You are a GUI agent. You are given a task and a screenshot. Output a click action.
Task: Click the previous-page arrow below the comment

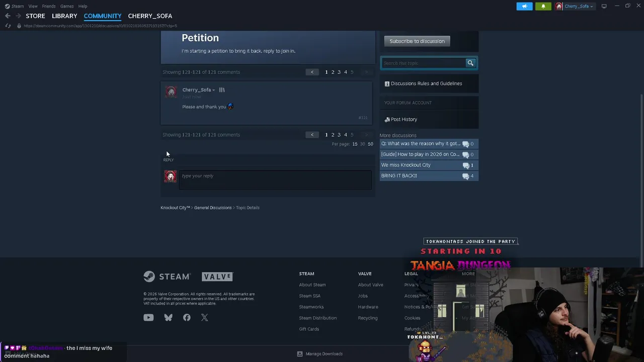[x=312, y=135]
